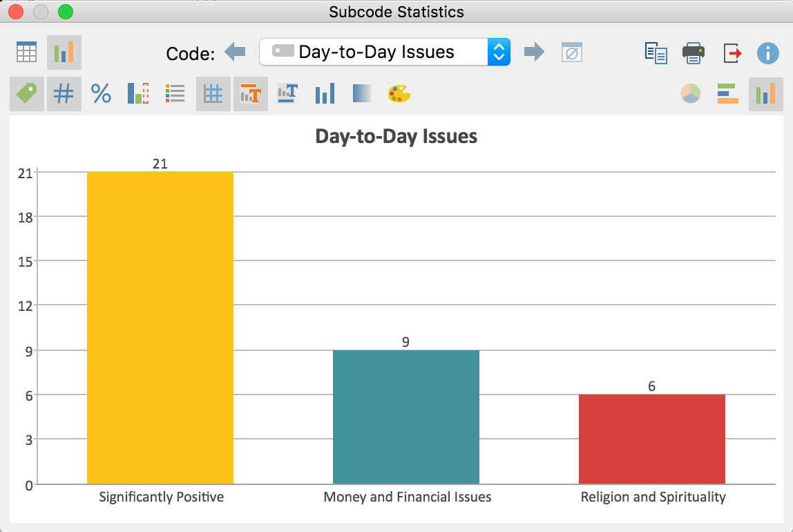Toggle the chart title display
The width and height of the screenshot is (793, 532).
click(251, 94)
